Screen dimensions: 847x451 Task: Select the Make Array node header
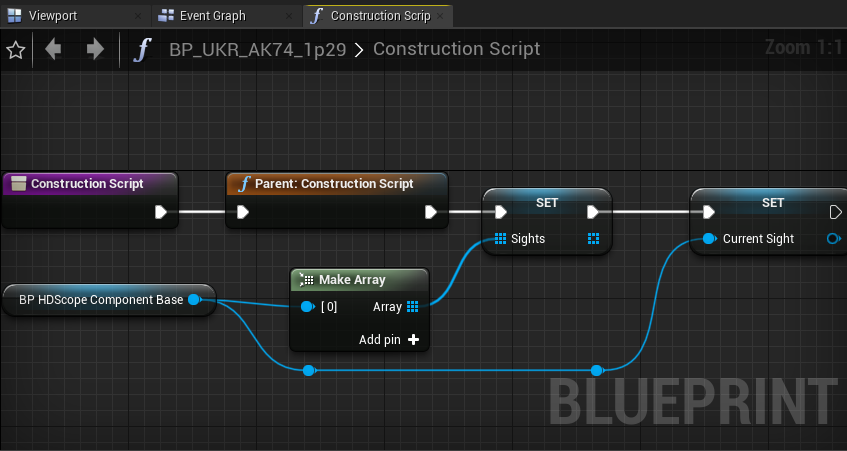click(x=360, y=280)
